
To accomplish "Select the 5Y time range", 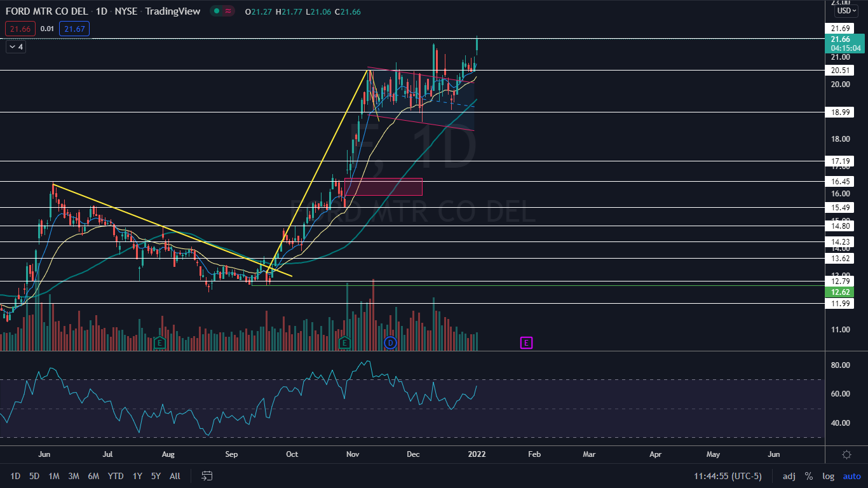I will [156, 476].
